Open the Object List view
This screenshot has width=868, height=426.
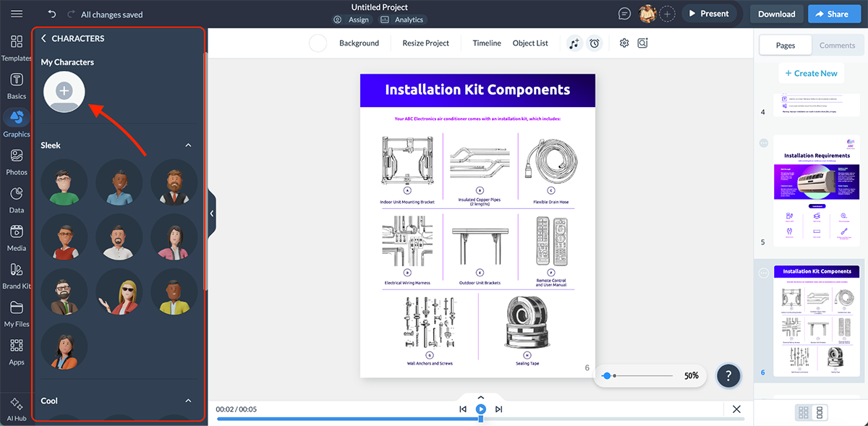(x=530, y=43)
